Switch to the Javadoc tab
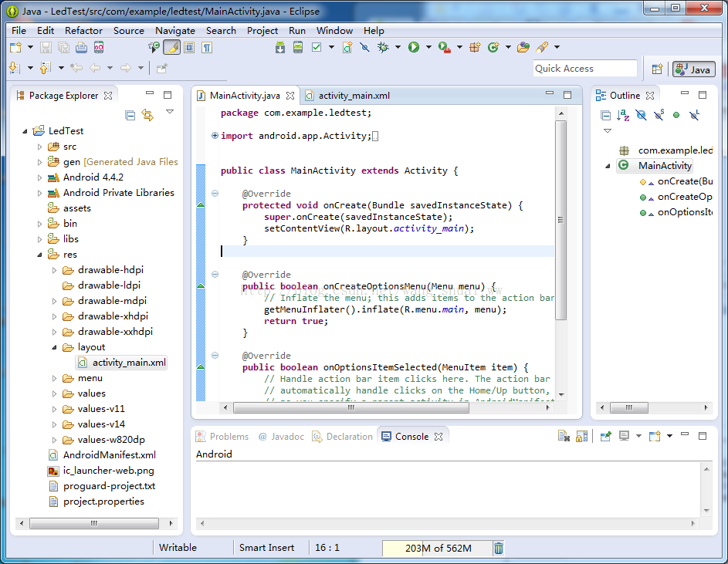The height and width of the screenshot is (564, 728). [281, 437]
